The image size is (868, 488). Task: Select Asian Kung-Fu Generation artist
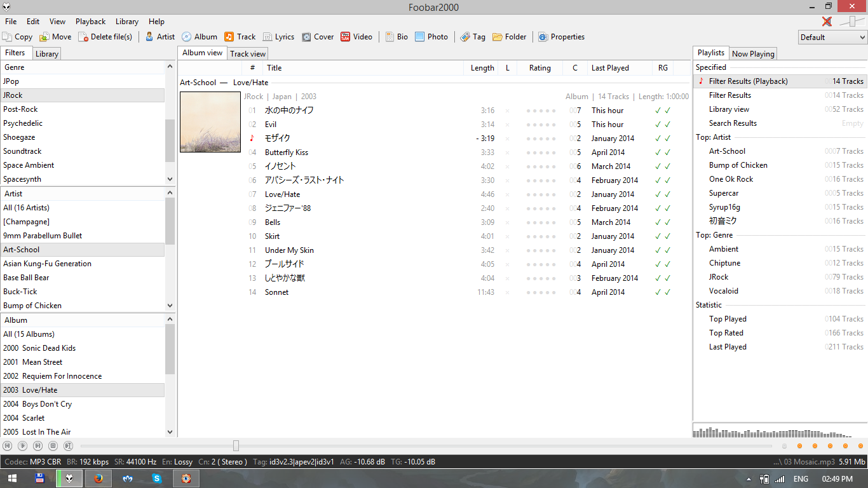click(82, 264)
